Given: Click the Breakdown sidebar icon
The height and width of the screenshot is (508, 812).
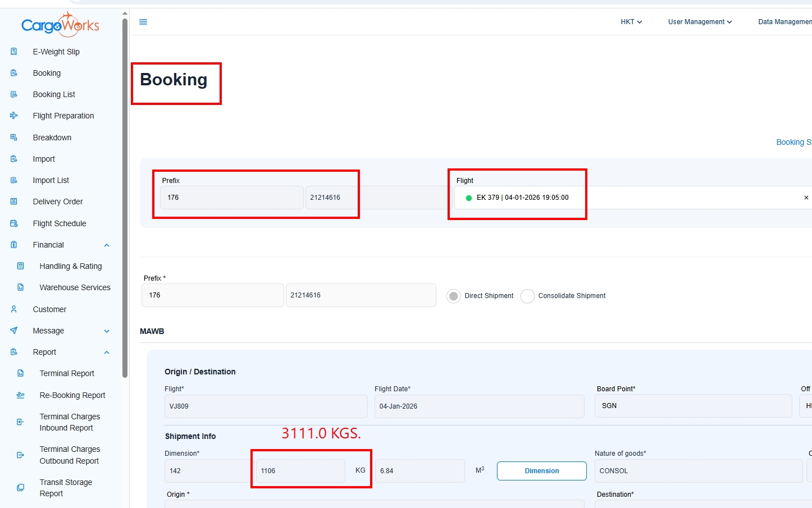Looking at the screenshot, I should (x=14, y=138).
